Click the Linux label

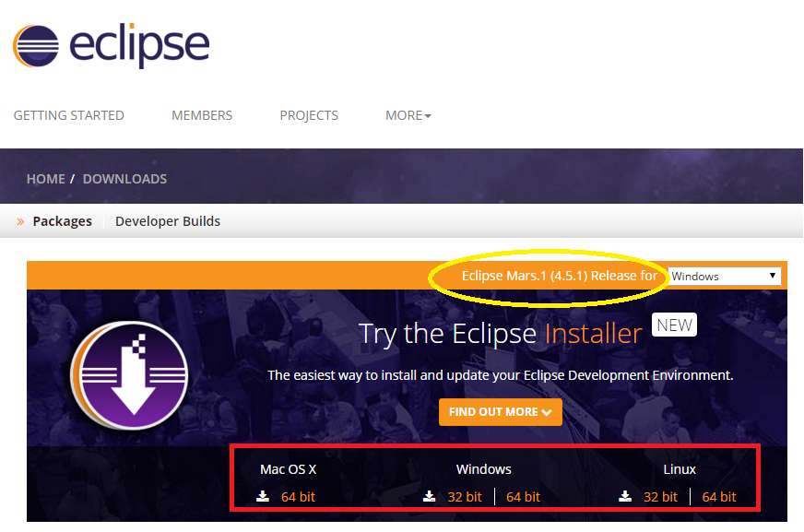click(x=680, y=469)
